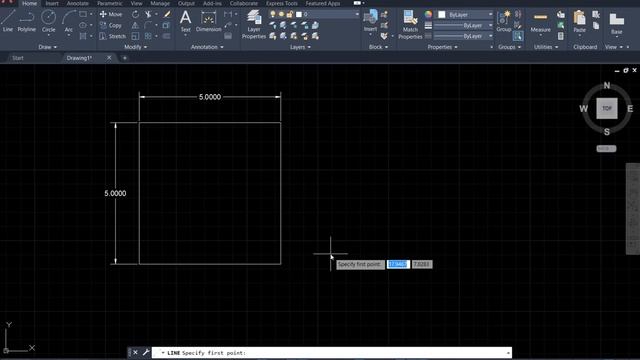Open the object color wheel swatch
The height and width of the screenshot is (360, 640).
click(x=428, y=14)
